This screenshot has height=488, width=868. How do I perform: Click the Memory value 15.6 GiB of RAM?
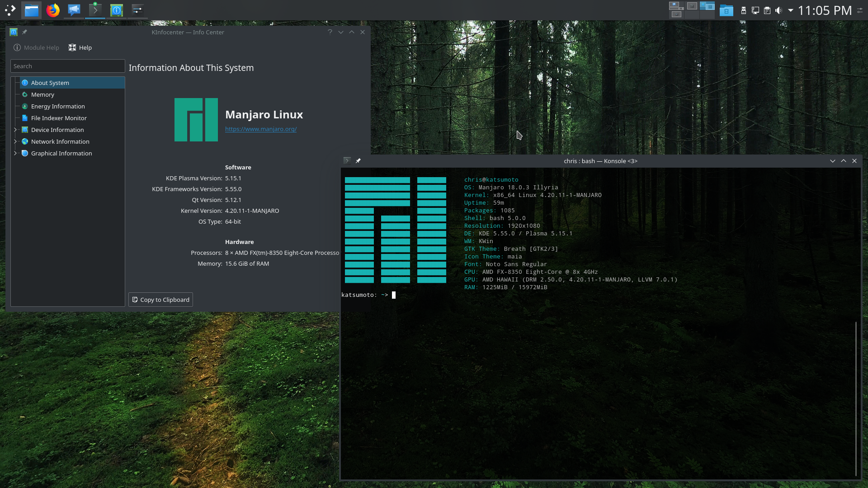coord(247,264)
